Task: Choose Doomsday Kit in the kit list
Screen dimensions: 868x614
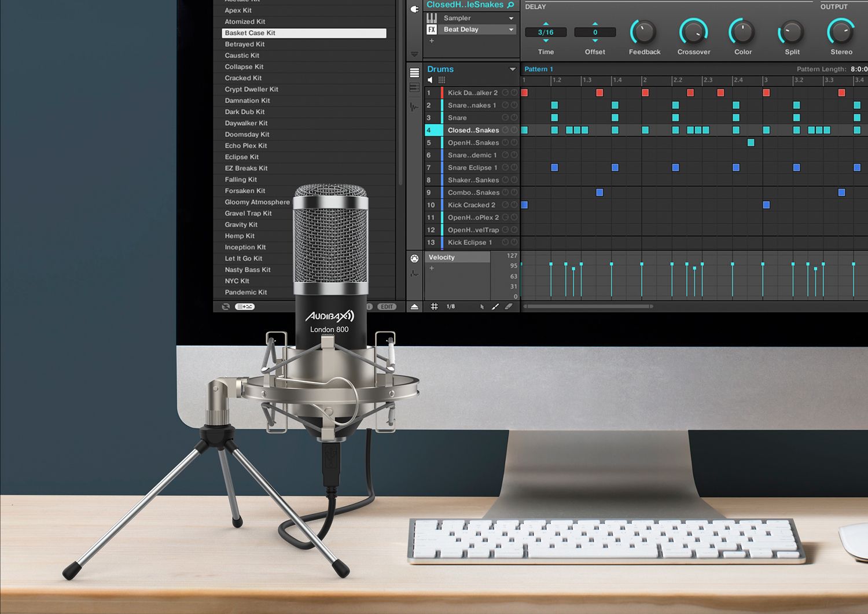Action: 247,134
